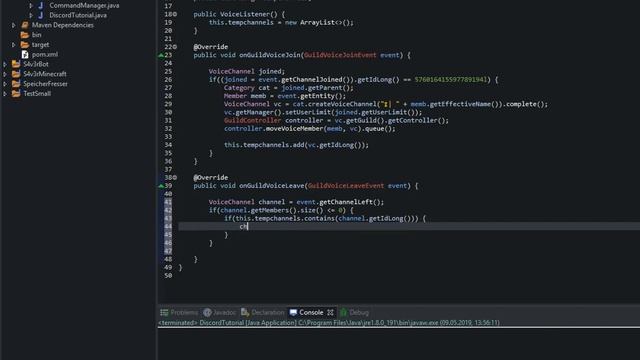Switch to the Declaration tab

click(x=262, y=313)
